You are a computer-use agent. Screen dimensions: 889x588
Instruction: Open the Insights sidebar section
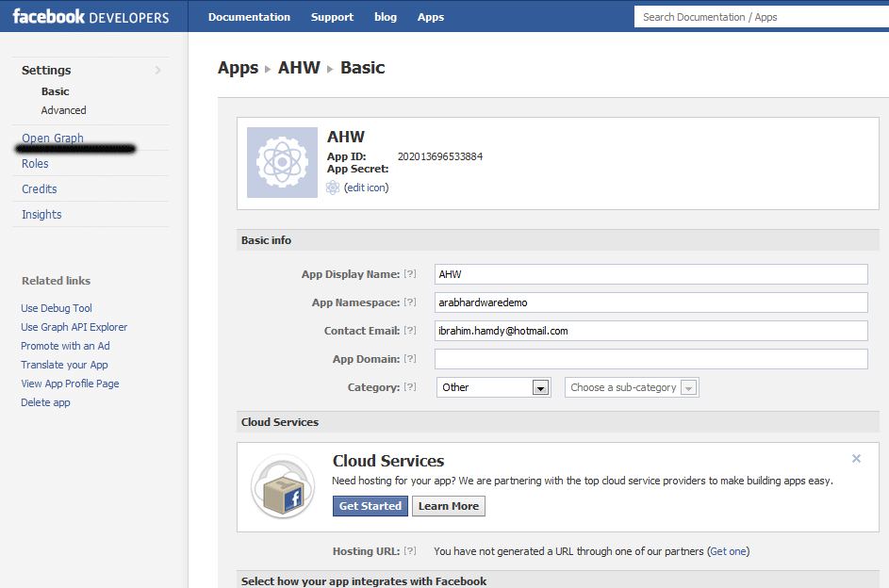coord(41,215)
